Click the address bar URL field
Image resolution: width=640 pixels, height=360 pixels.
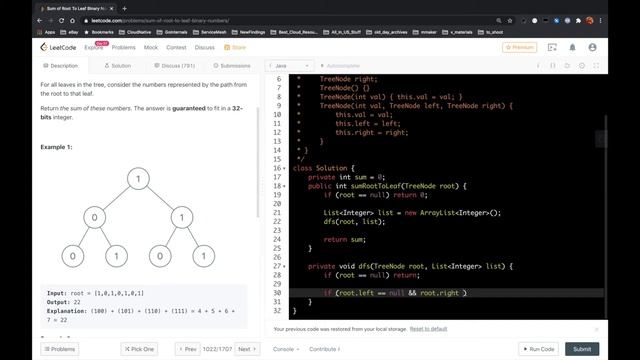(286, 20)
